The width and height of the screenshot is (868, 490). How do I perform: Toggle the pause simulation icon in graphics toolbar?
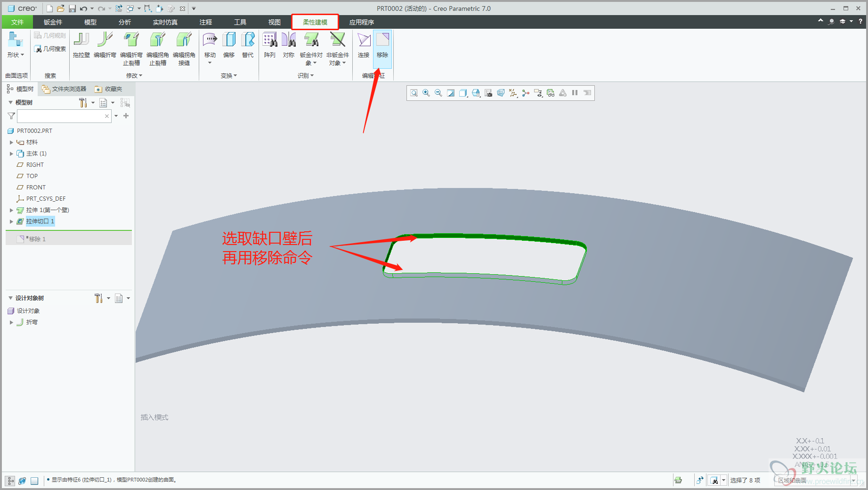pos(575,93)
